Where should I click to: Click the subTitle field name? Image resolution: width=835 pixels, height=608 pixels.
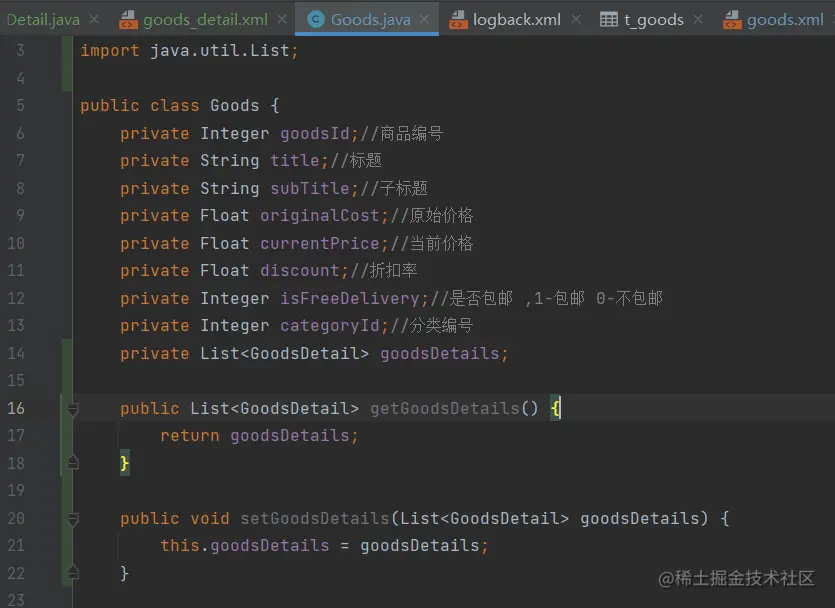[x=310, y=188]
